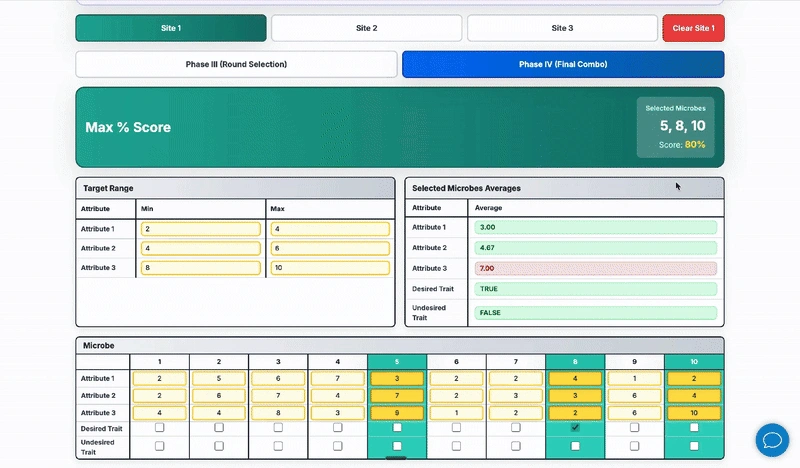
Task: Click Attribute 1 Min target field
Action: coord(201,229)
